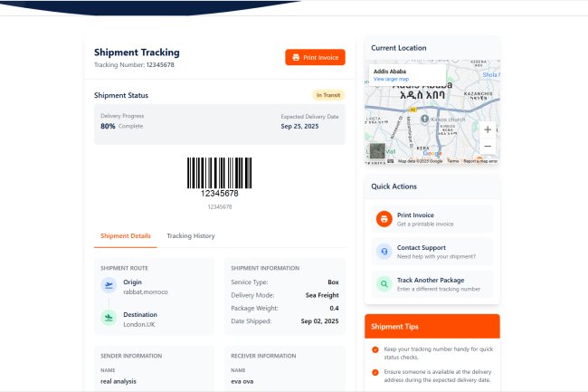Click the Track Another Package search icon
The height and width of the screenshot is (392, 588).
click(x=384, y=284)
